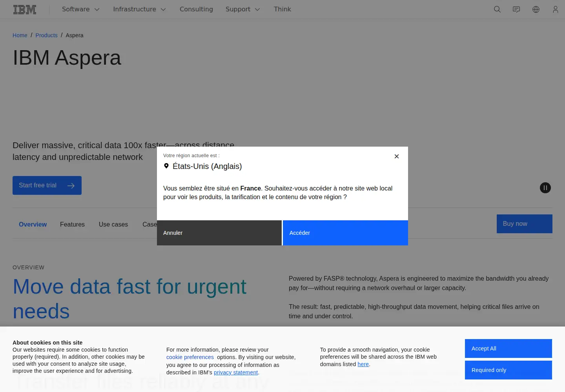Viewport: 565px width, 392px height.
Task: Switch to the Overview tab
Action: tap(33, 224)
